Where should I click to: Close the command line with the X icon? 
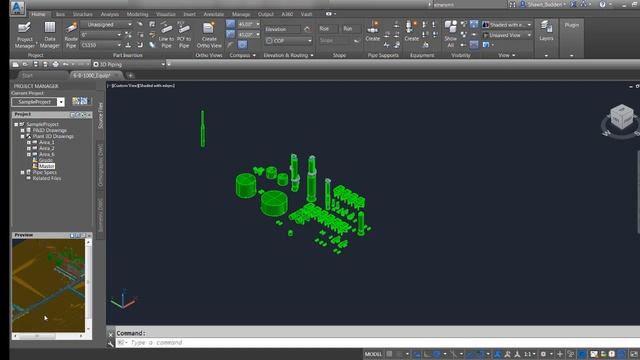[x=111, y=334]
